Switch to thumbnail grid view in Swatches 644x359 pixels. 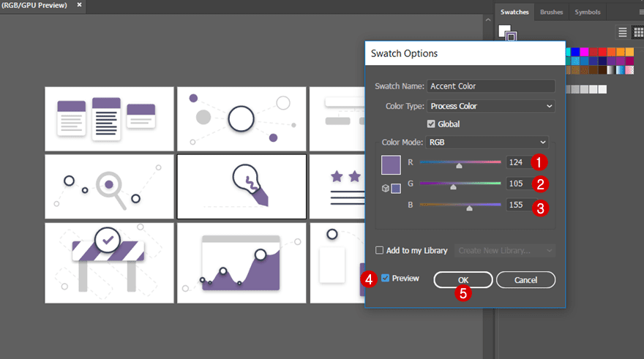point(637,32)
